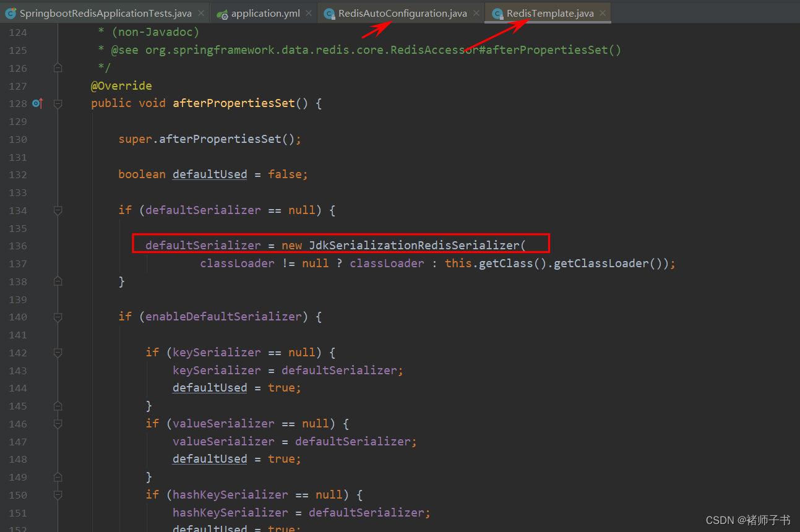Close the SpringbootRedisApplicationTests.java tab
The width and height of the screenshot is (800, 532).
tap(201, 13)
